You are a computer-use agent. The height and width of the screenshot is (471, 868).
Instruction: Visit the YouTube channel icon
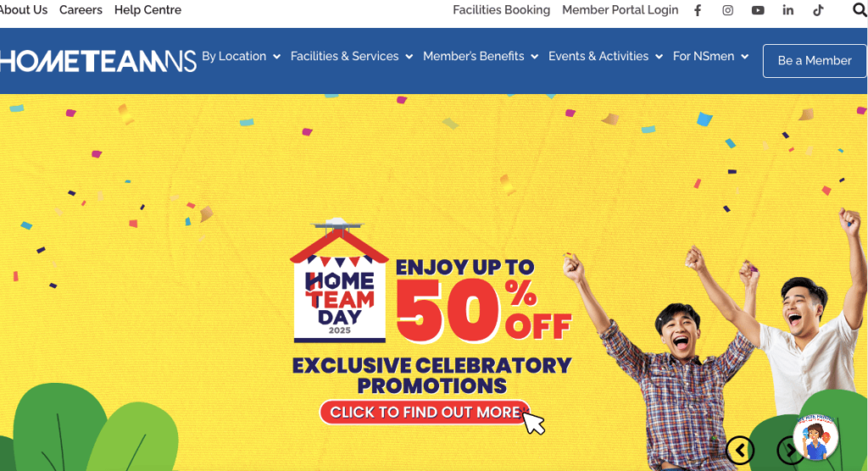pyautogui.click(x=758, y=10)
